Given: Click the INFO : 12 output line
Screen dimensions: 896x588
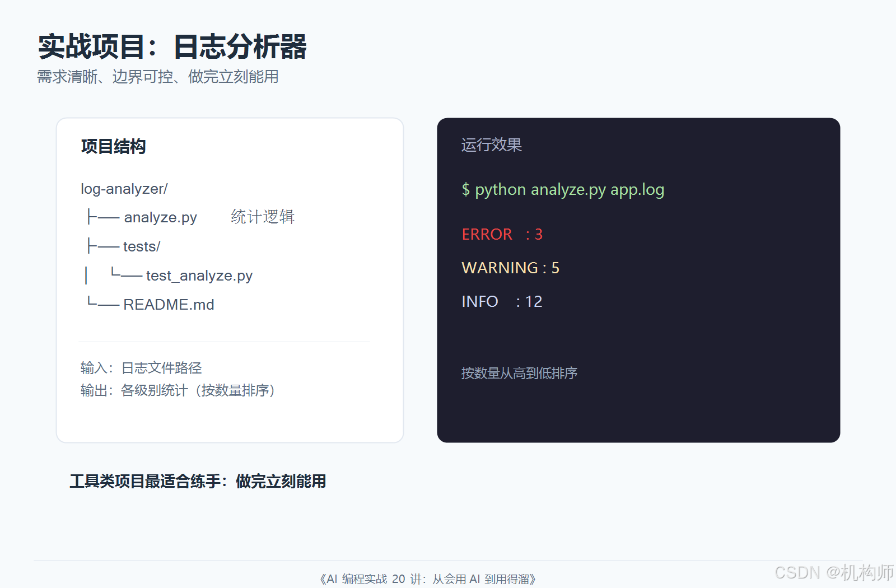Looking at the screenshot, I should click(502, 301).
